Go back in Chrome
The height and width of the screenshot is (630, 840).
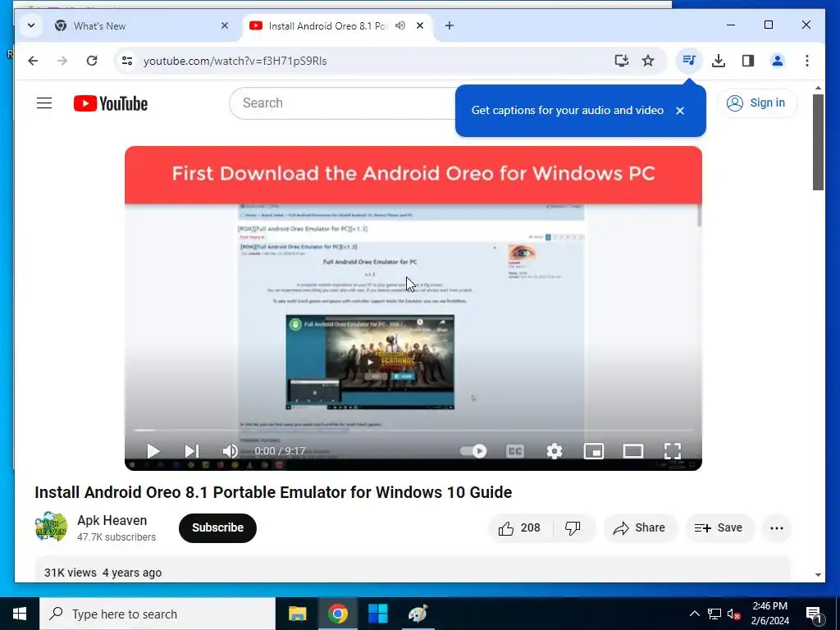point(33,61)
